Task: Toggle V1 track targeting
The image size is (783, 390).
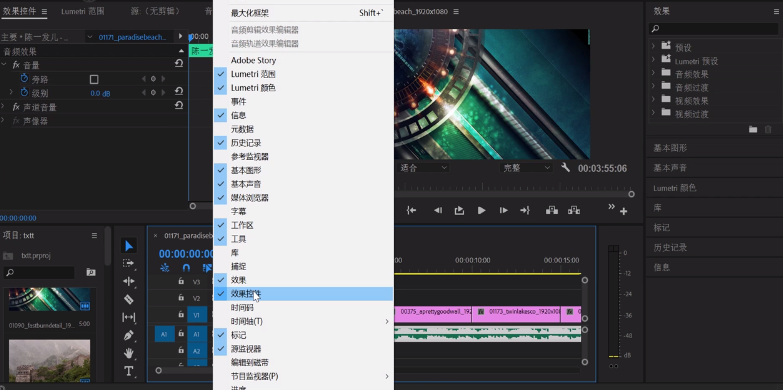Action: (x=197, y=315)
